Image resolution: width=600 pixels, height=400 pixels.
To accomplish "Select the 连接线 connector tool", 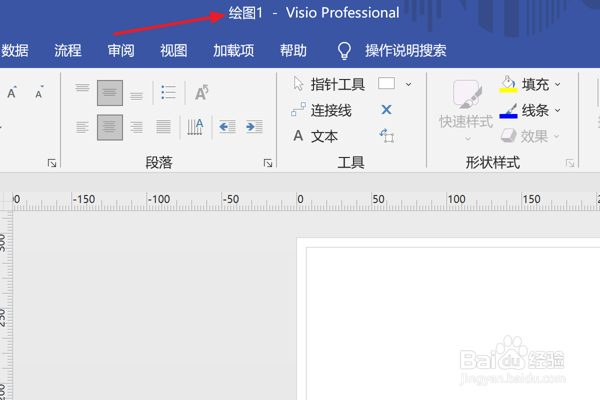I will (x=321, y=110).
